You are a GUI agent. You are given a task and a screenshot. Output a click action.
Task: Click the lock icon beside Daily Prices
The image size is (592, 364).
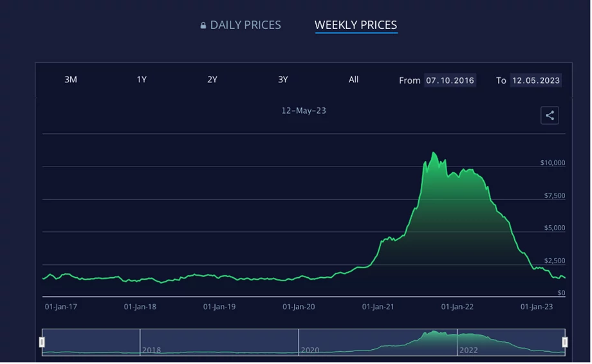[203, 25]
